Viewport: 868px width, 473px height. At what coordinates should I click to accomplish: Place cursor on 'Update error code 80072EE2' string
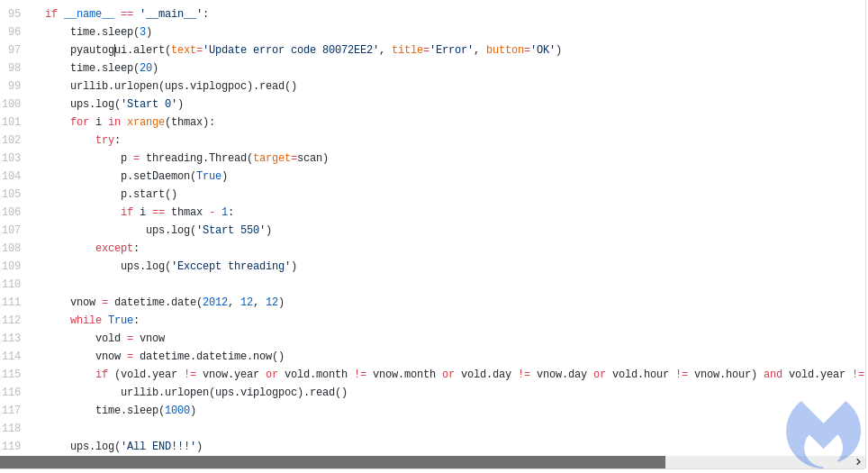tap(290, 50)
